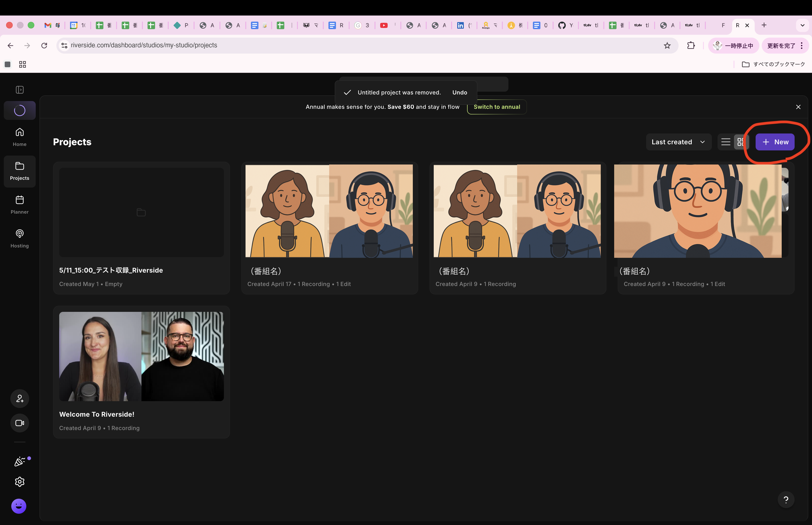Image resolution: width=812 pixels, height=525 pixels.
Task: Switch to the GitHub browser tab
Action: [566, 25]
